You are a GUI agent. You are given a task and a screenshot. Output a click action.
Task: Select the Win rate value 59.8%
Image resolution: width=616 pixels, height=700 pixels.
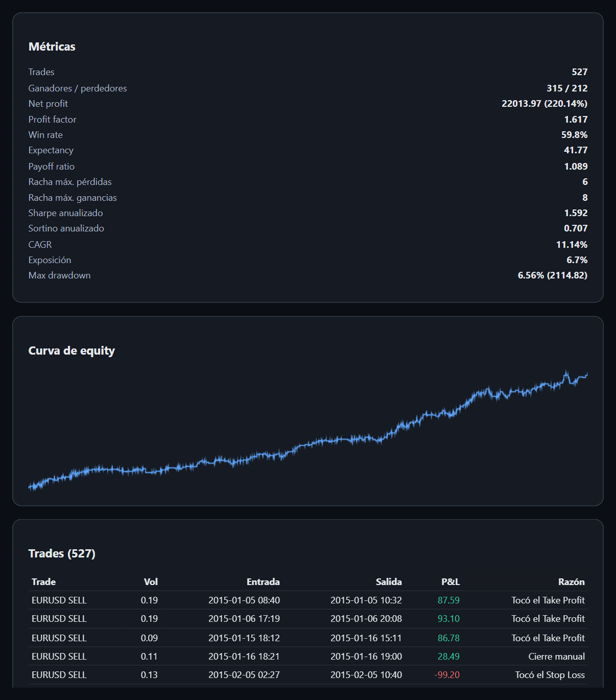tap(574, 135)
